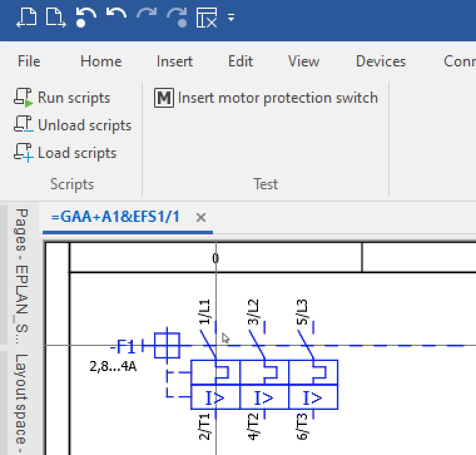
Task: Switch to the Home ribbon tab
Action: (101, 61)
